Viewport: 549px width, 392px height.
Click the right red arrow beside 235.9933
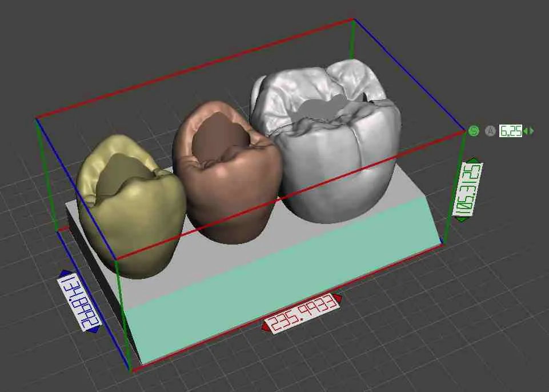(338, 298)
